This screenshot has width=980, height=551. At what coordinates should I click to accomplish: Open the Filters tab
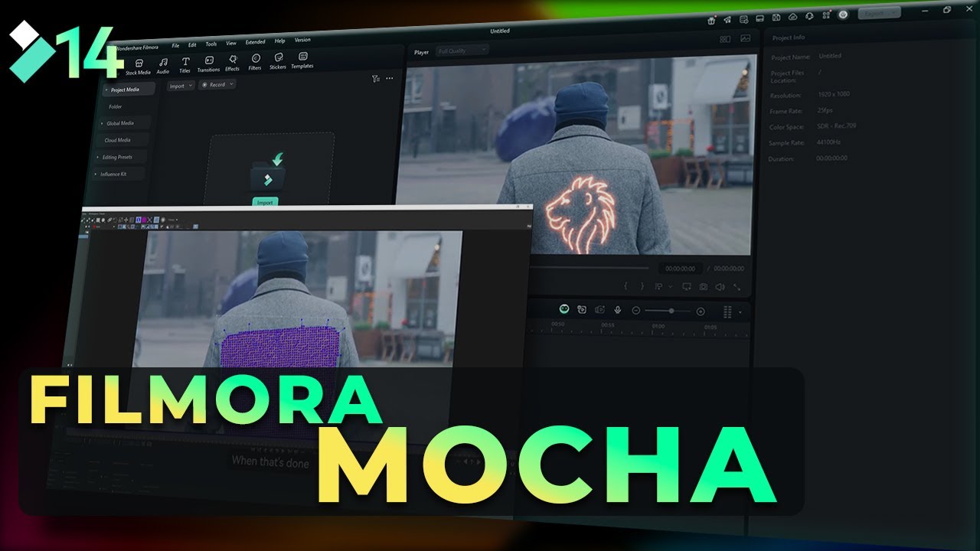(x=255, y=62)
